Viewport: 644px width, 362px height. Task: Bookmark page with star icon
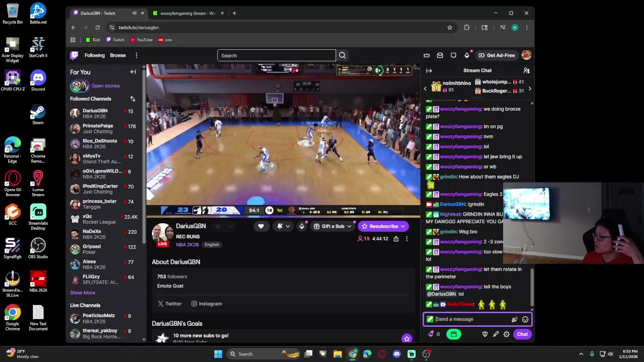[449, 28]
